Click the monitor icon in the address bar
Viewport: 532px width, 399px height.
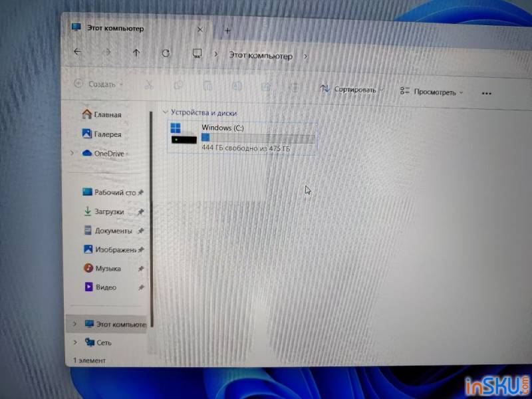click(x=197, y=54)
